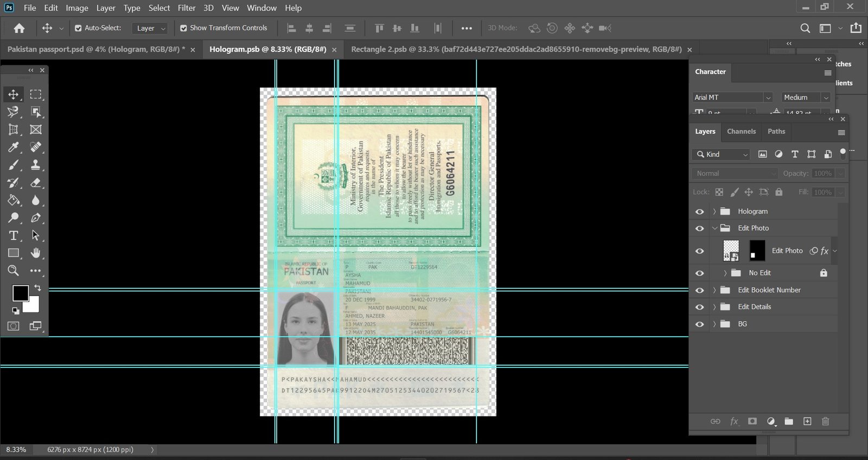Switch to the Channels tab
Image resolution: width=868 pixels, height=460 pixels.
[x=741, y=132]
